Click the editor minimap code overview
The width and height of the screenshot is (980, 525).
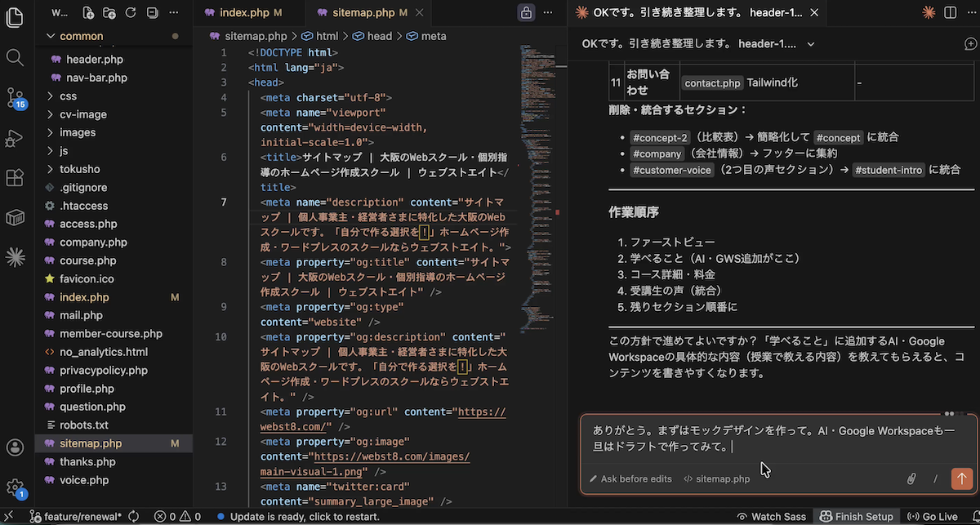(x=538, y=163)
